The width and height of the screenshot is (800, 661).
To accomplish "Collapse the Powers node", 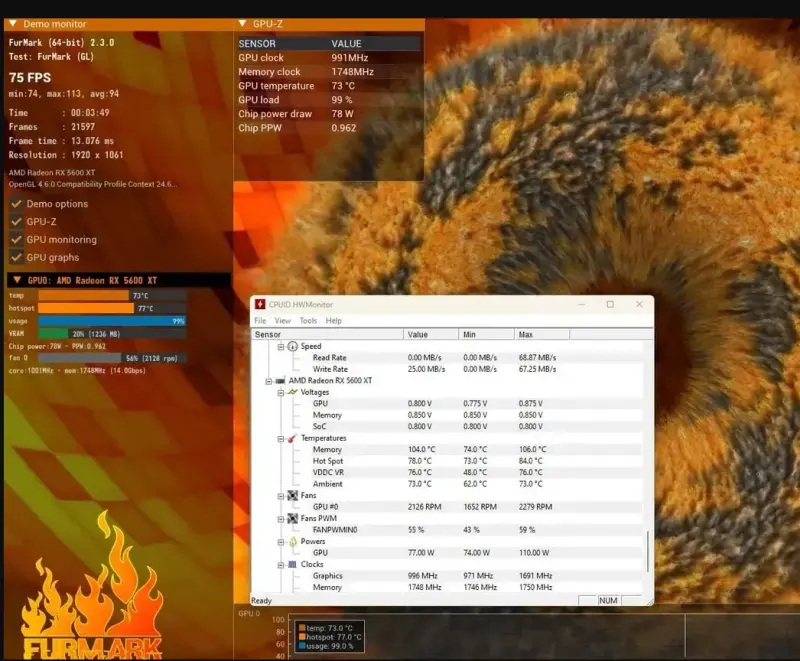I will tap(281, 542).
